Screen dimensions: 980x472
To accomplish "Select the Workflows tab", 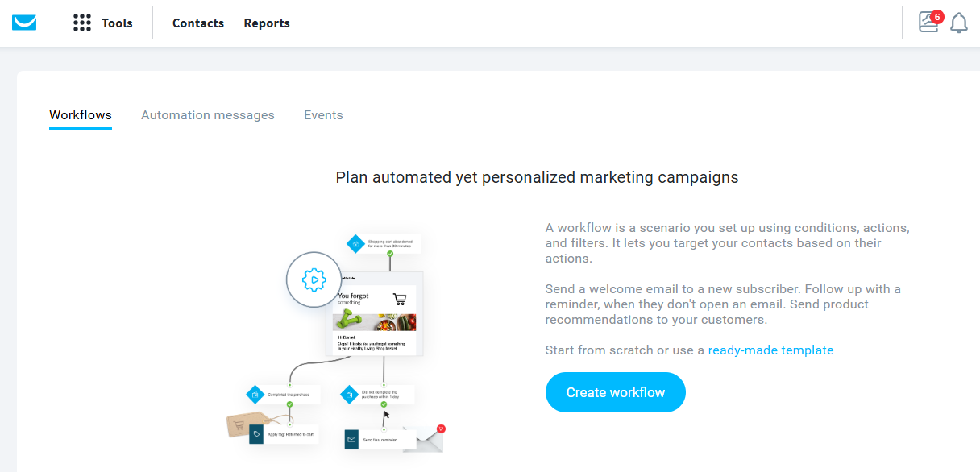I will tap(80, 115).
